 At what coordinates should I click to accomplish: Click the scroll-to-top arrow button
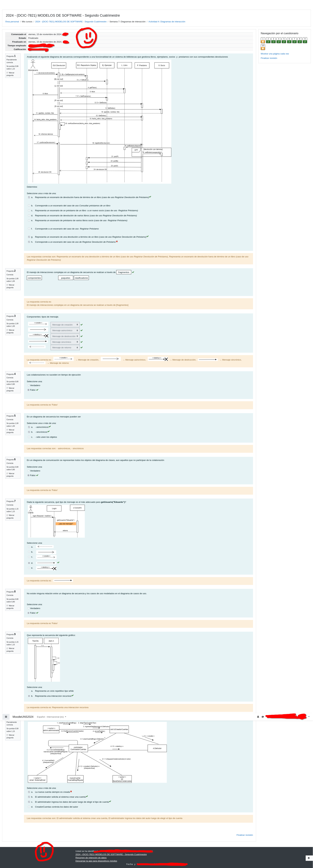pyautogui.click(x=308, y=858)
